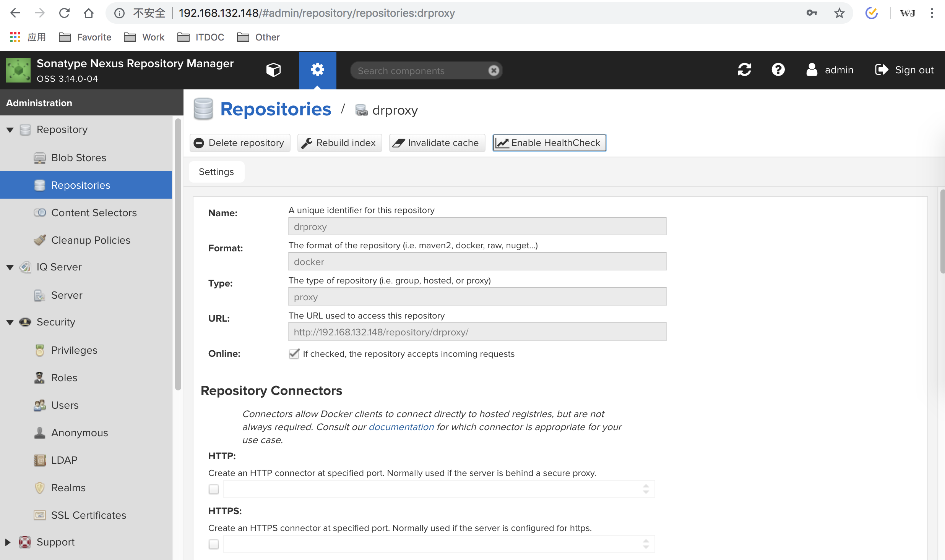Click the sidebar vertical scrollbar
The height and width of the screenshot is (560, 945).
(x=178, y=254)
